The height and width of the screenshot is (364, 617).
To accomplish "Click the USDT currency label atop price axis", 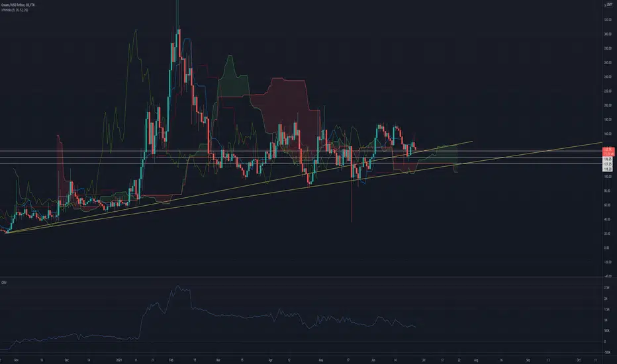I will (609, 4).
